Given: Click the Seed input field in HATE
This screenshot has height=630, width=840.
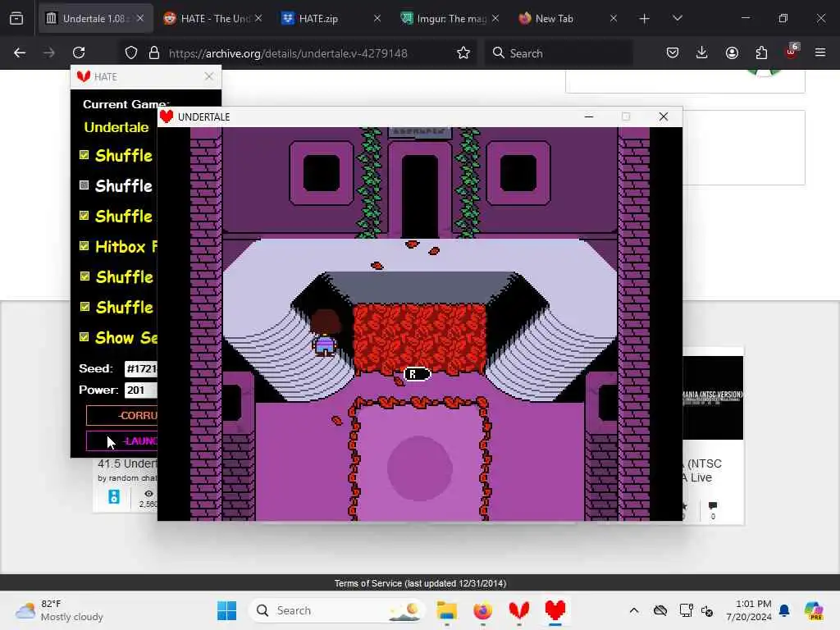Looking at the screenshot, I should coord(141,368).
